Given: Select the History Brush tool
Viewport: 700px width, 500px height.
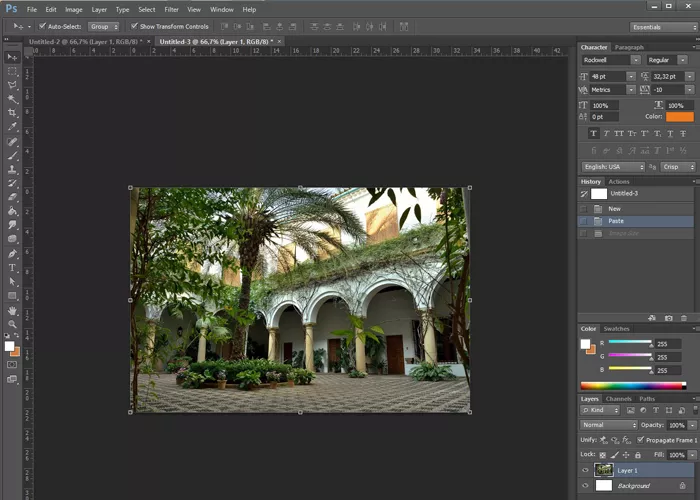Looking at the screenshot, I should [x=12, y=183].
